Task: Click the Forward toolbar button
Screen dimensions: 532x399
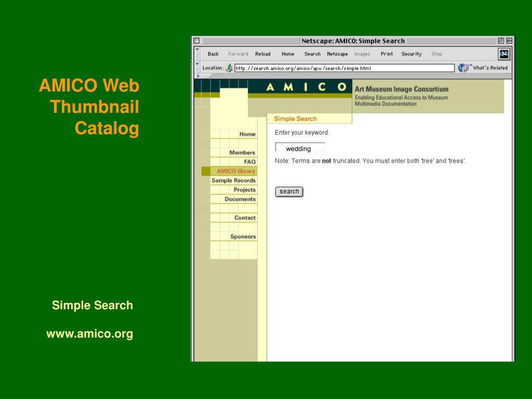Action: tap(238, 54)
